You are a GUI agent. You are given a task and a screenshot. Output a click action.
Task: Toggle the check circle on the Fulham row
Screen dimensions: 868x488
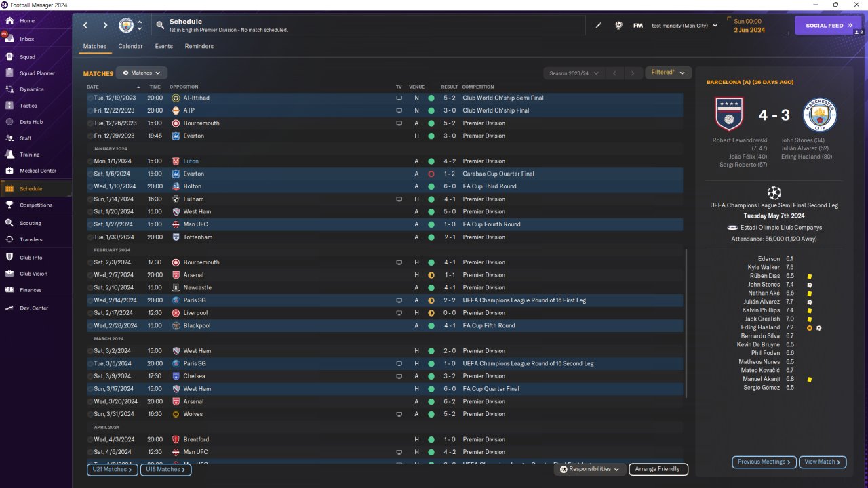91,199
